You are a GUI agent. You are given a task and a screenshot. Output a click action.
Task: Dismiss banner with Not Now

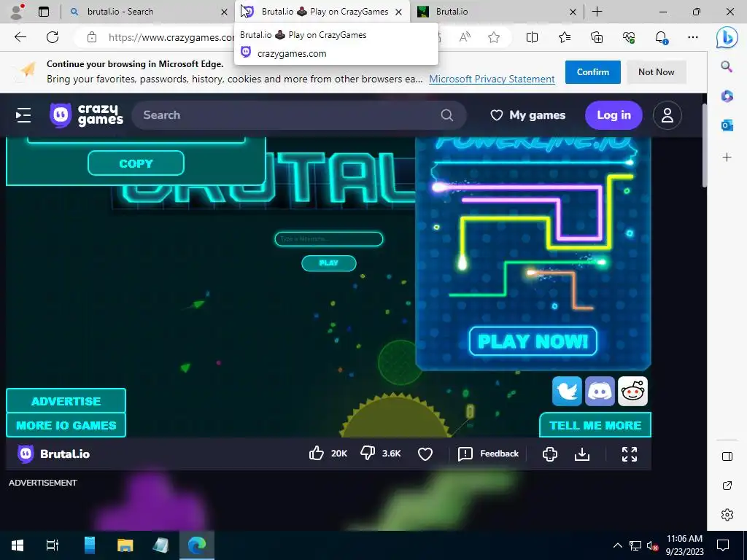[x=656, y=72]
